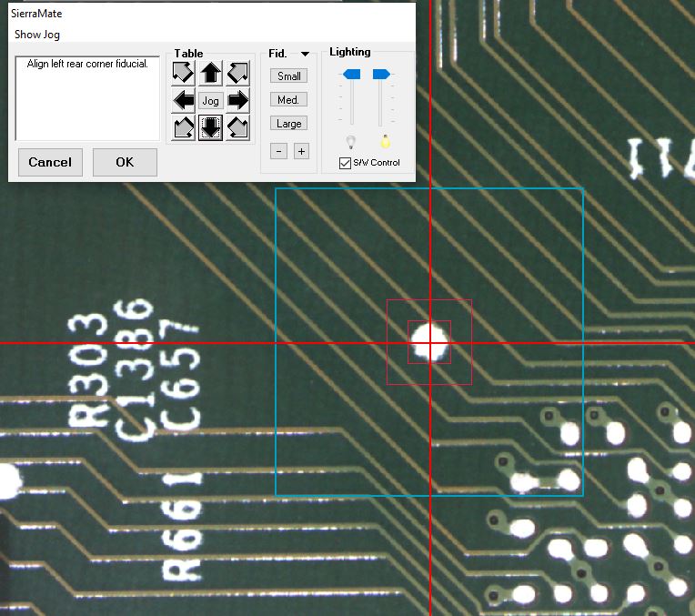Cancel the fiducial alignment
Screen dimensions: 695x616
[50, 162]
